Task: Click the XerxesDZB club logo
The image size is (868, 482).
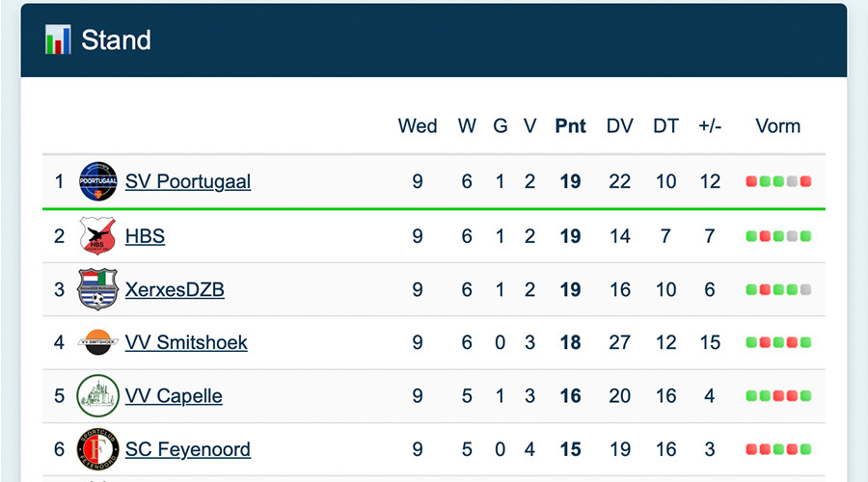Action: pyautogui.click(x=97, y=289)
